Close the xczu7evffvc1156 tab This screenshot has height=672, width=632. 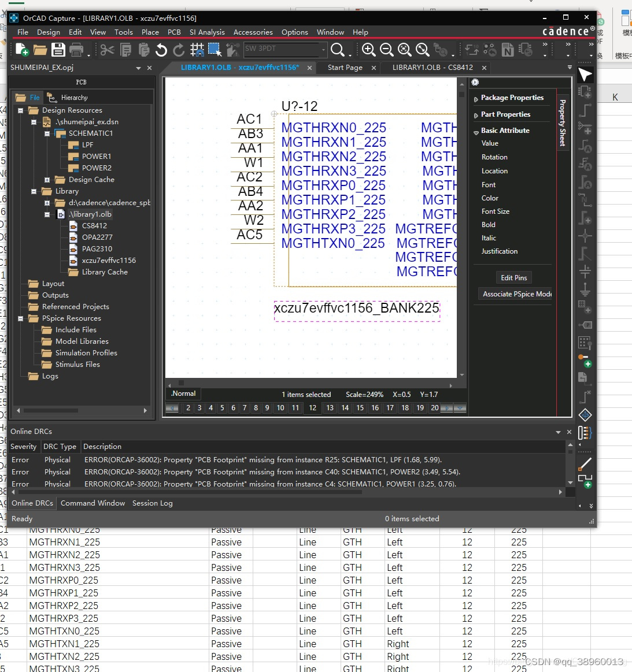coord(309,68)
